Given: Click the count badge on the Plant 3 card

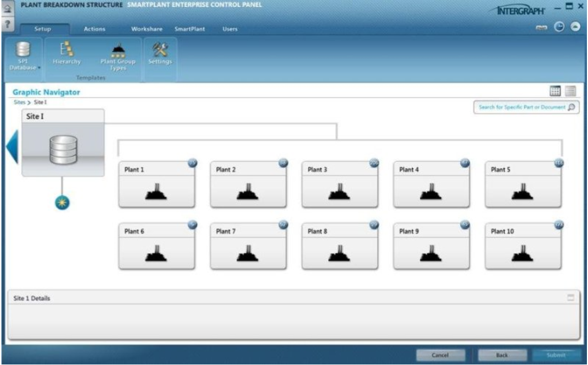Looking at the screenshot, I should pos(374,163).
